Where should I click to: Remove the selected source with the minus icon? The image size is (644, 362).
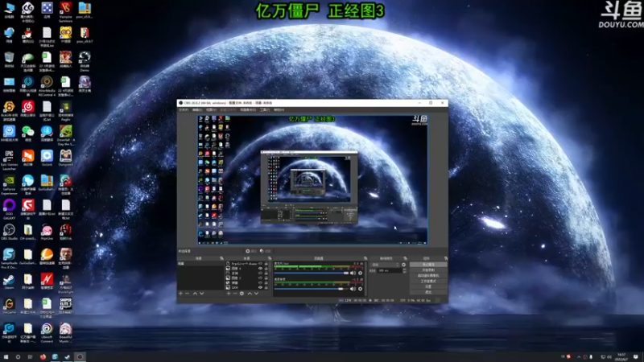click(235, 294)
